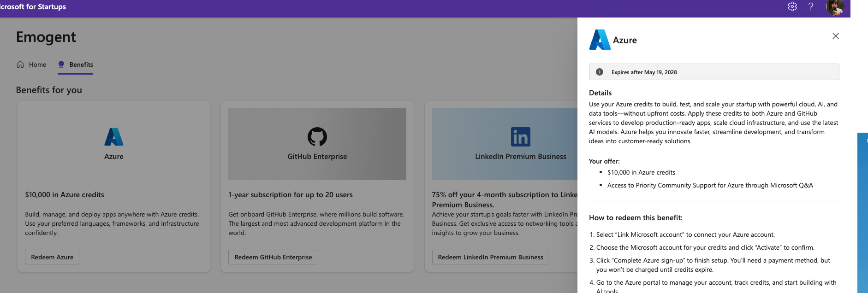This screenshot has width=868, height=293.
Task: Close the Azure details panel
Action: click(835, 36)
